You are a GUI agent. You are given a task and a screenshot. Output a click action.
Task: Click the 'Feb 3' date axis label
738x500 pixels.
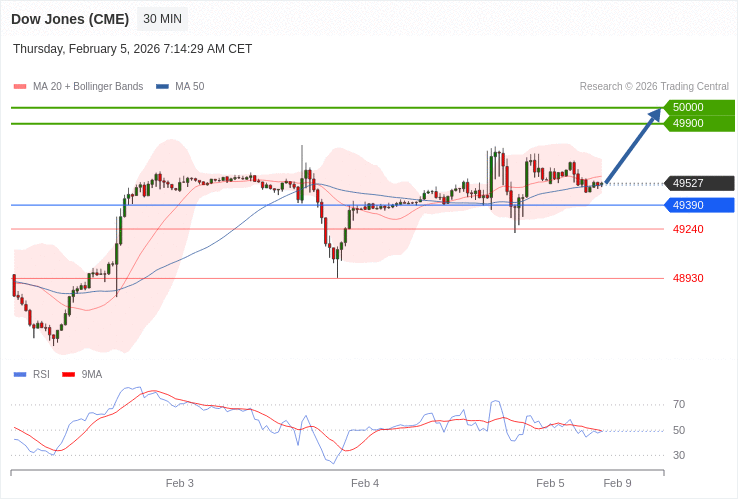point(180,484)
